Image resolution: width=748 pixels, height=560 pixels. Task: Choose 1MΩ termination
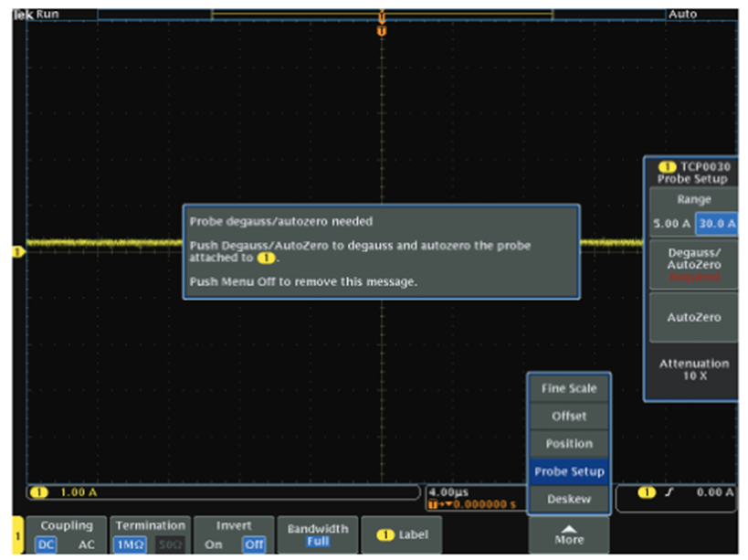tap(126, 544)
